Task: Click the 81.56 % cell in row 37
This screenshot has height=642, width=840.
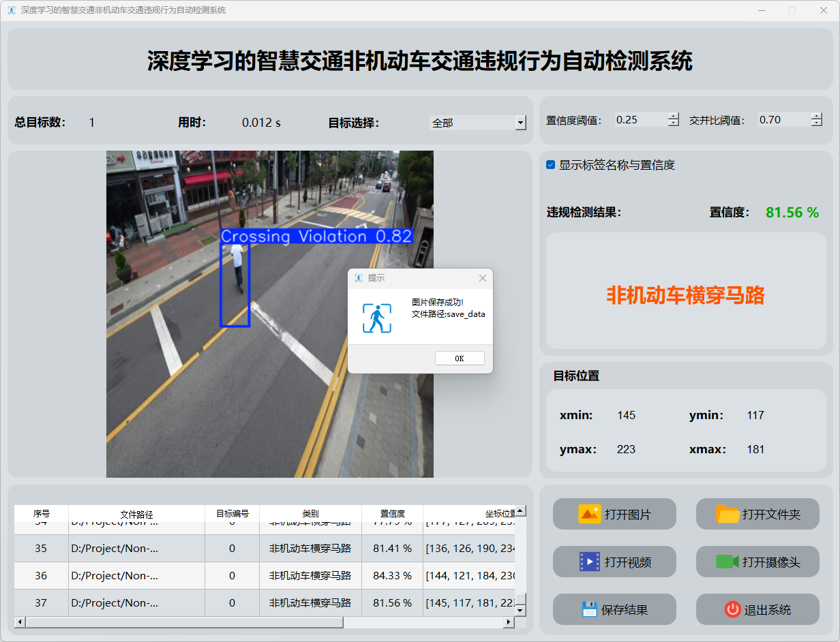Action: point(393,603)
